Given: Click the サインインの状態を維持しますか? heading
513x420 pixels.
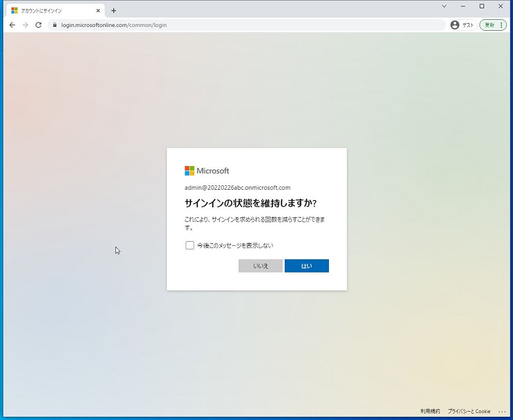Looking at the screenshot, I should point(251,203).
